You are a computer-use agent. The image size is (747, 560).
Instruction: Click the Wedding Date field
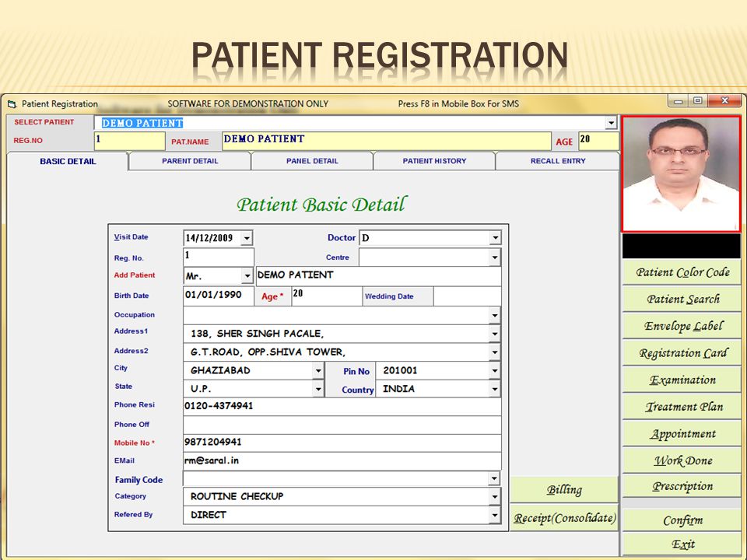pyautogui.click(x=467, y=296)
